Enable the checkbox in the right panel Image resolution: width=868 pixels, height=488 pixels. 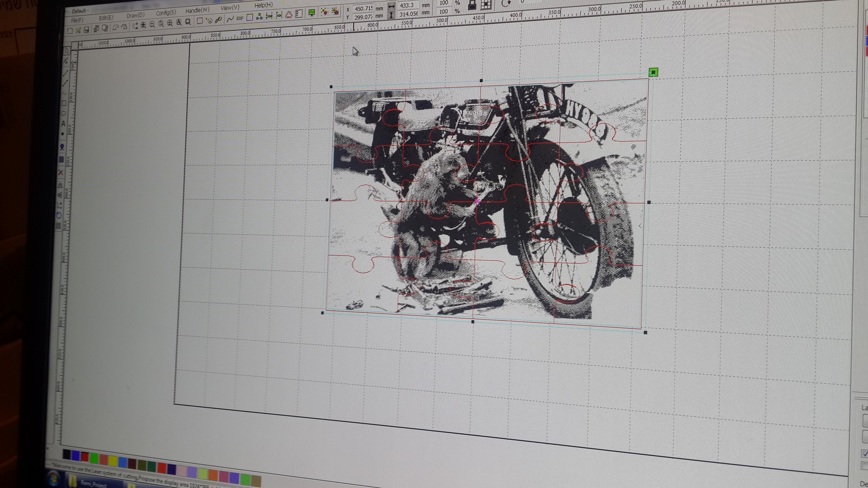point(865,454)
